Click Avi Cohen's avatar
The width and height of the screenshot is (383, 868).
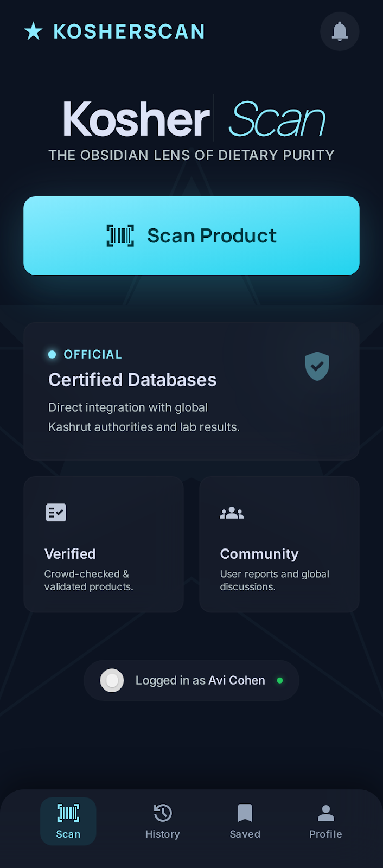(112, 680)
